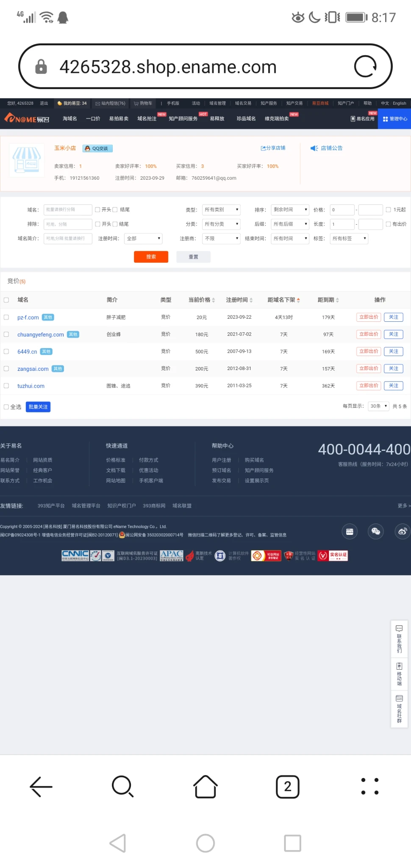Tick the 全选 select-all checkbox
The height and width of the screenshot is (868, 411).
click(6, 407)
